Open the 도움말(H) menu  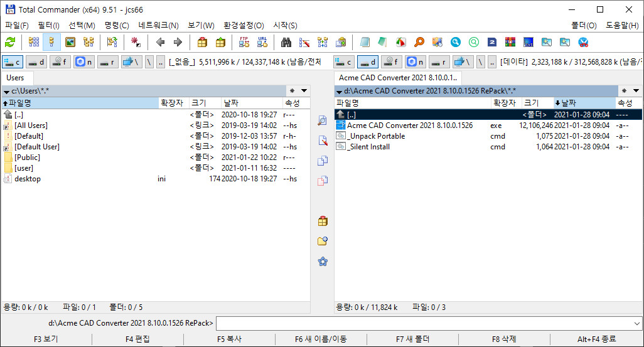[622, 26]
